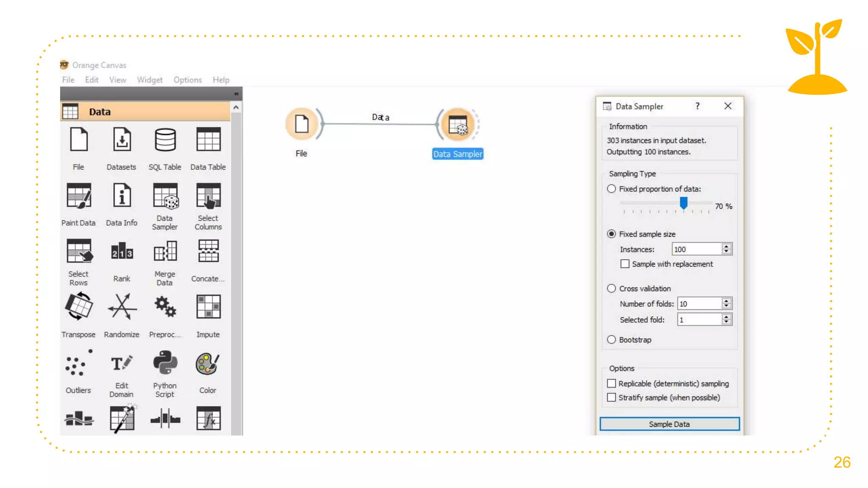Open the Color widget icon
The image size is (868, 488).
pyautogui.click(x=208, y=363)
